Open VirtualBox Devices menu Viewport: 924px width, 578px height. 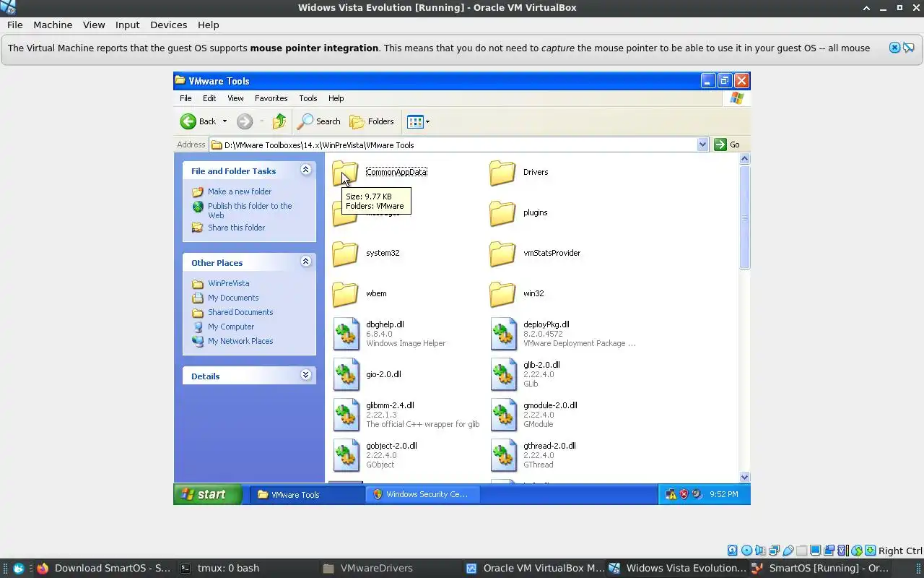pyautogui.click(x=168, y=25)
